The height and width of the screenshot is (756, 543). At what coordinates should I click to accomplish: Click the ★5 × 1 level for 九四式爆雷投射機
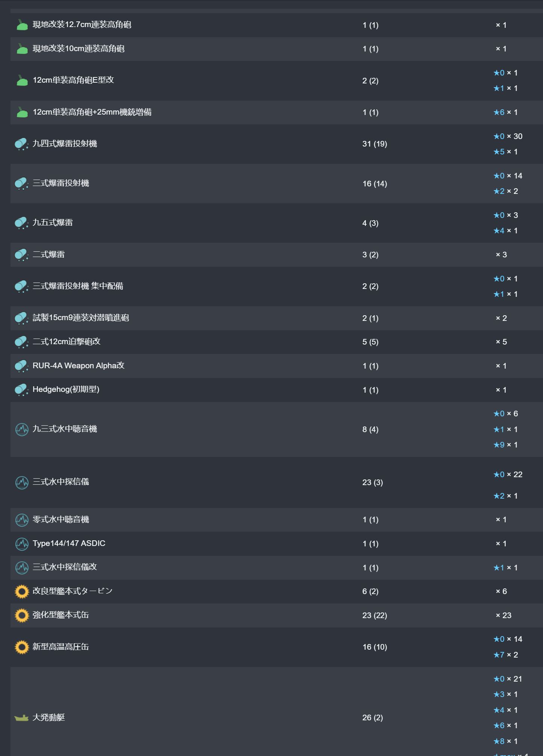(506, 152)
